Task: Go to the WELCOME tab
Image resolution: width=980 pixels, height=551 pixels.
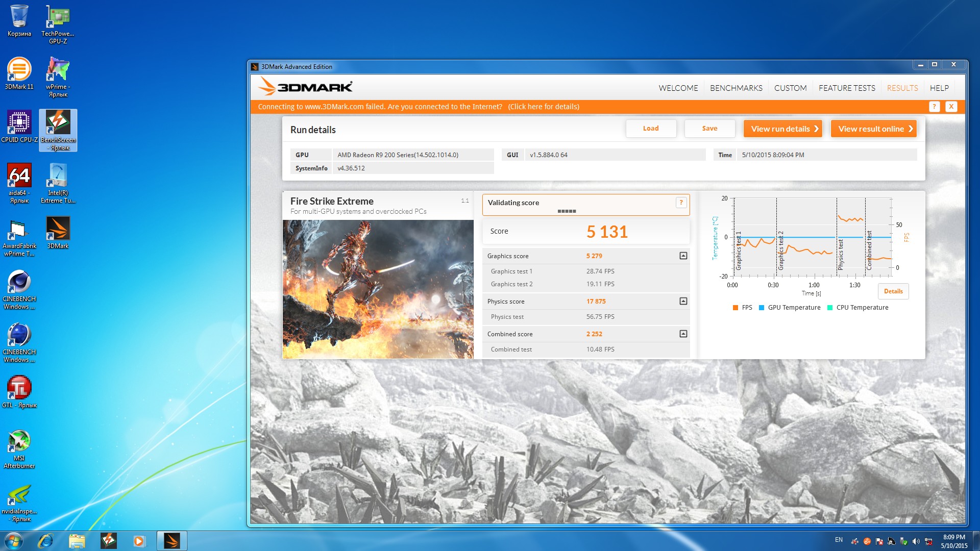Action: (678, 88)
